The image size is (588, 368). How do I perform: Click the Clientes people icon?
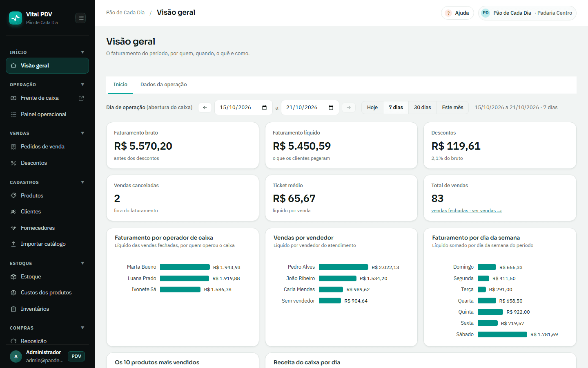click(x=13, y=212)
